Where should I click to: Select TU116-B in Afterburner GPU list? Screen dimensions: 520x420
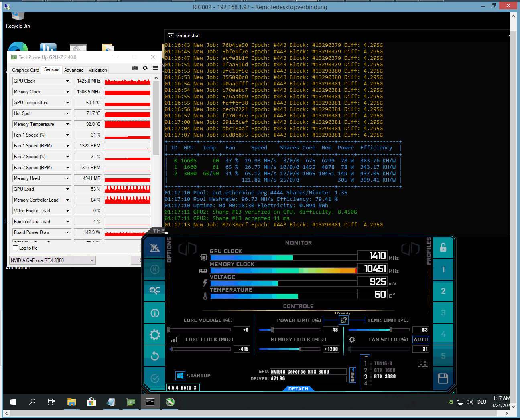click(383, 364)
